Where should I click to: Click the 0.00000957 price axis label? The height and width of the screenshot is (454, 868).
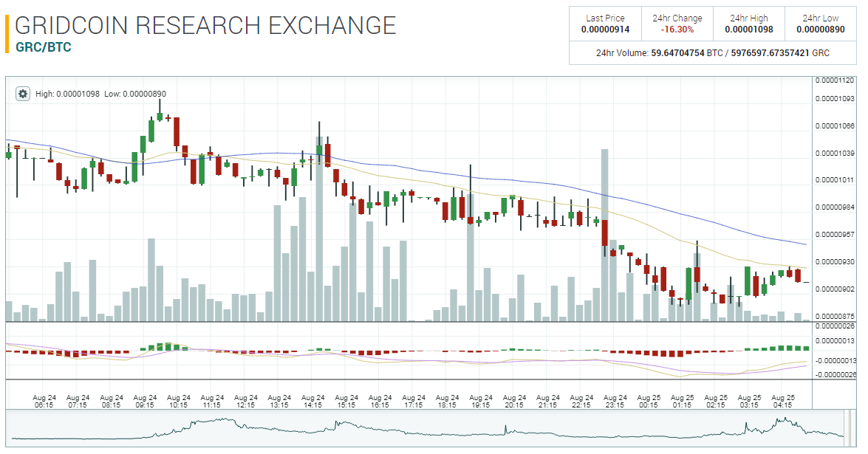point(835,235)
